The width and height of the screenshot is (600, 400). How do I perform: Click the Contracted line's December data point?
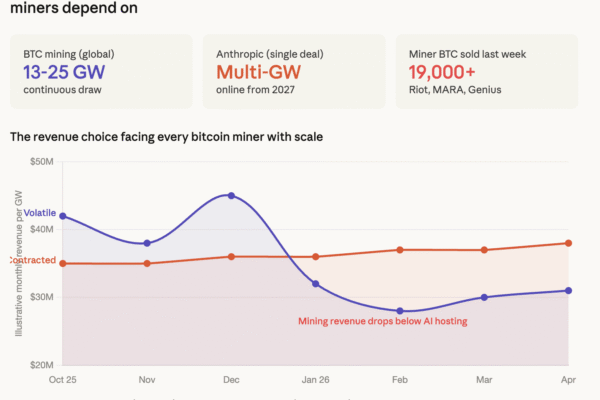coord(231,257)
